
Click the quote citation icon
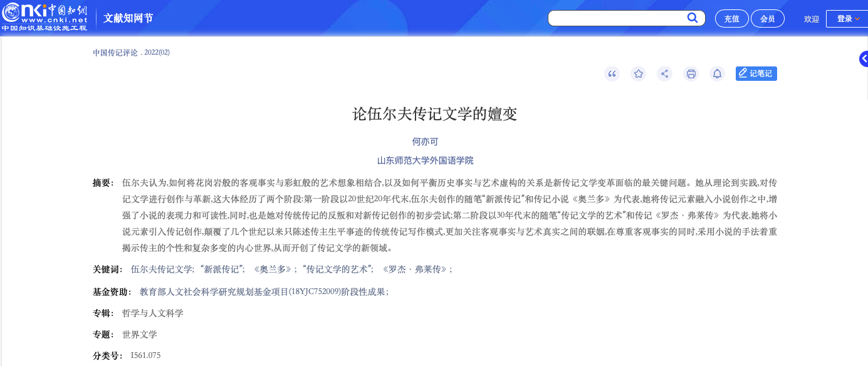(x=612, y=74)
